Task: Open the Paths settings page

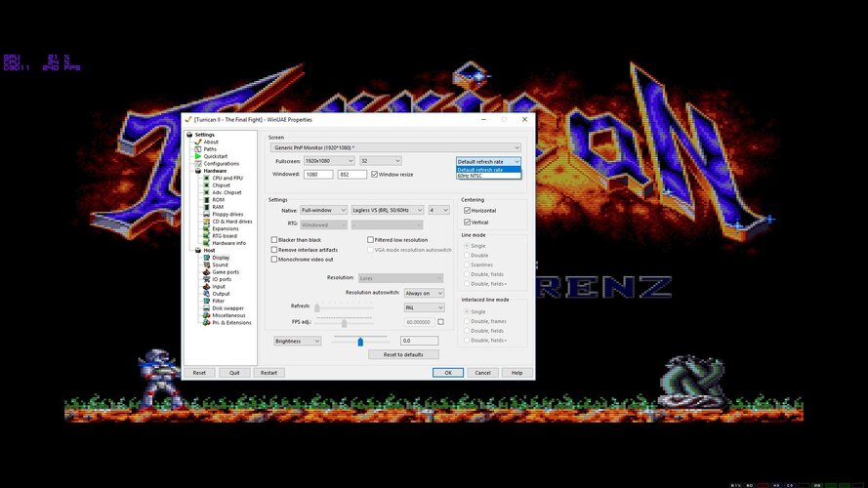Action: [210, 148]
